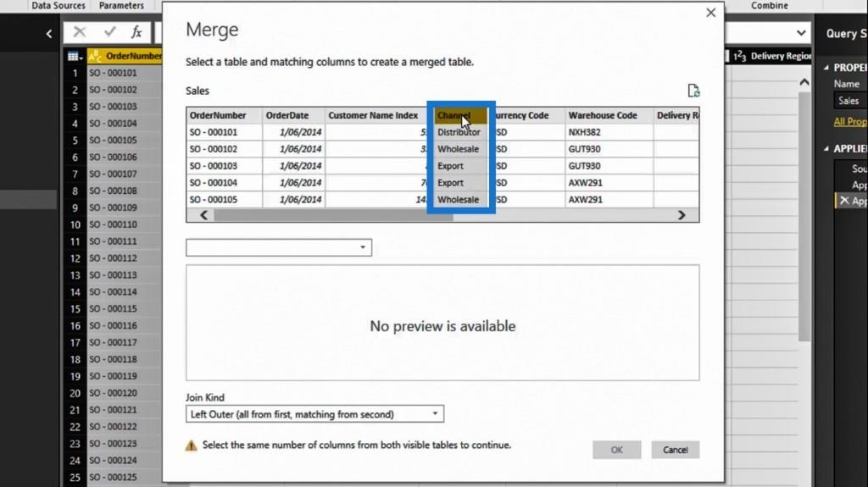Open the Data Sources ribbon item
This screenshot has width=868, height=487.
(x=58, y=6)
